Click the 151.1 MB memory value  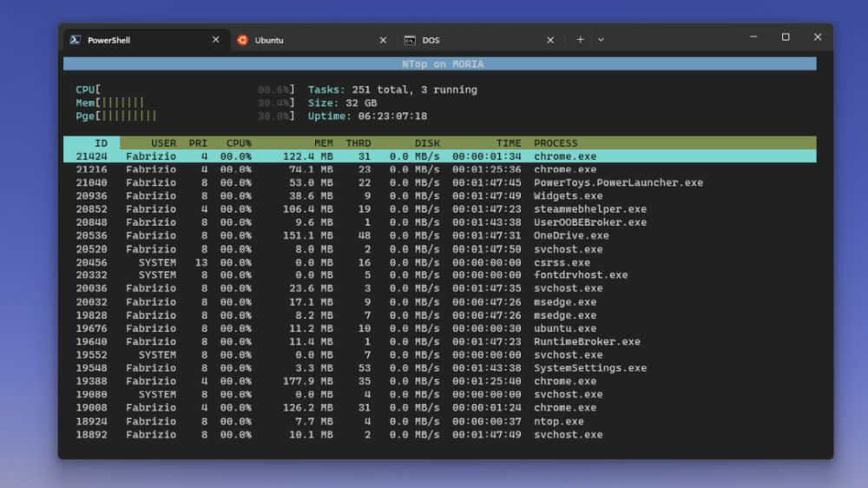[308, 236]
